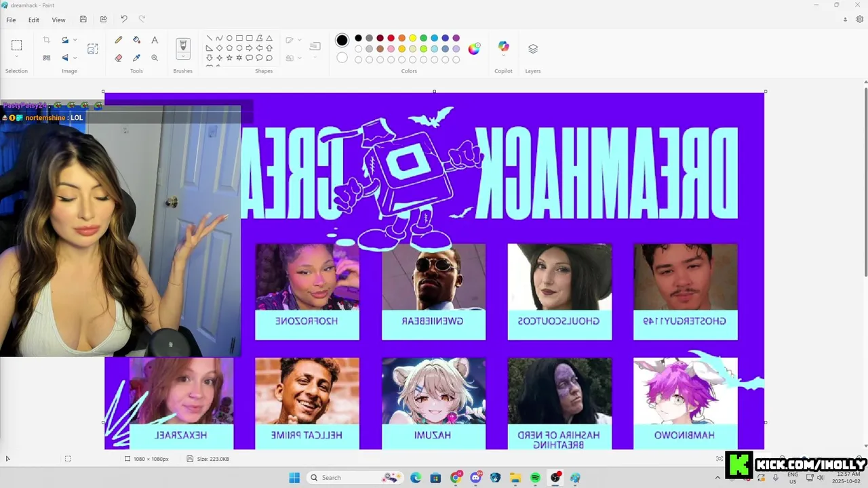The image size is (868, 488).
Task: Click the Share icon
Action: click(103, 20)
